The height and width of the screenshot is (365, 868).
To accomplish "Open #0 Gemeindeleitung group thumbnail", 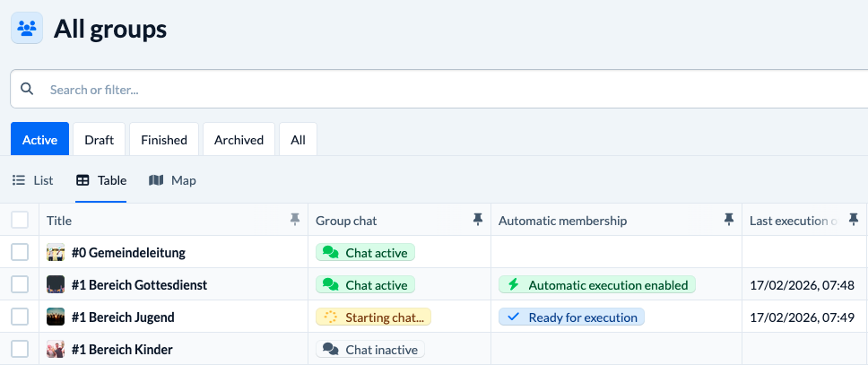I will coord(56,253).
